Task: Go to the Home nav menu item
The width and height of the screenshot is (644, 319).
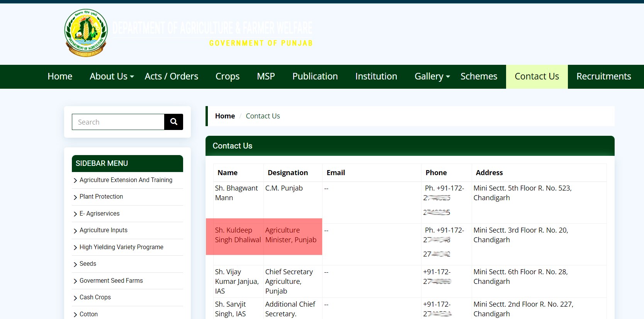Action: 60,76
